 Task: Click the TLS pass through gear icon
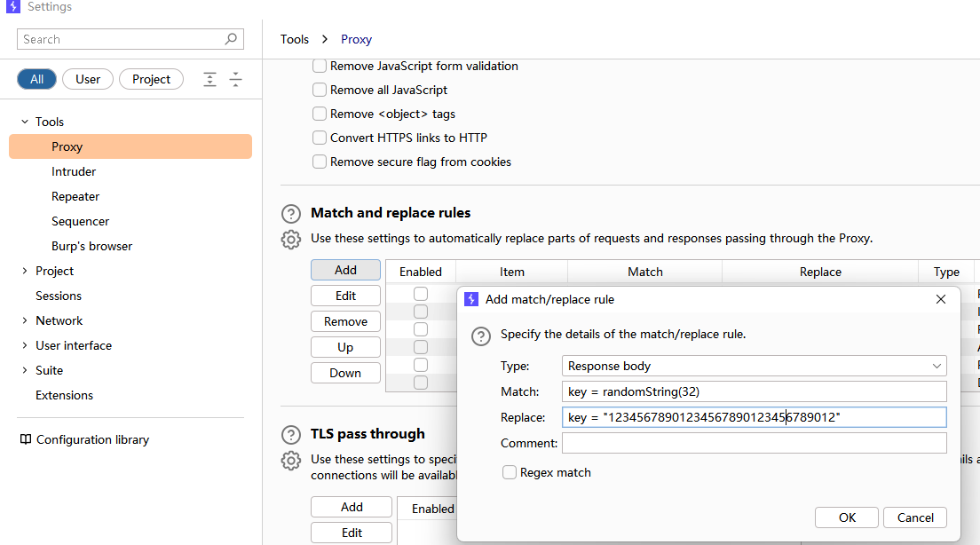290,461
